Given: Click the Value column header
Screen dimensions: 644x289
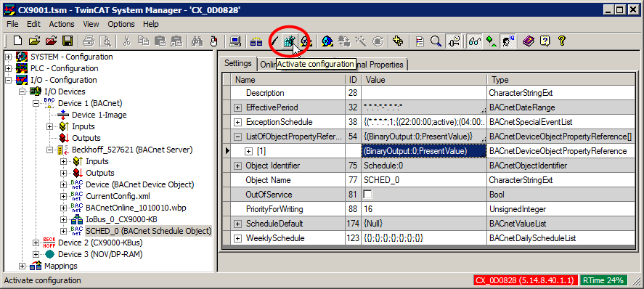Looking at the screenshot, I should 424,80.
